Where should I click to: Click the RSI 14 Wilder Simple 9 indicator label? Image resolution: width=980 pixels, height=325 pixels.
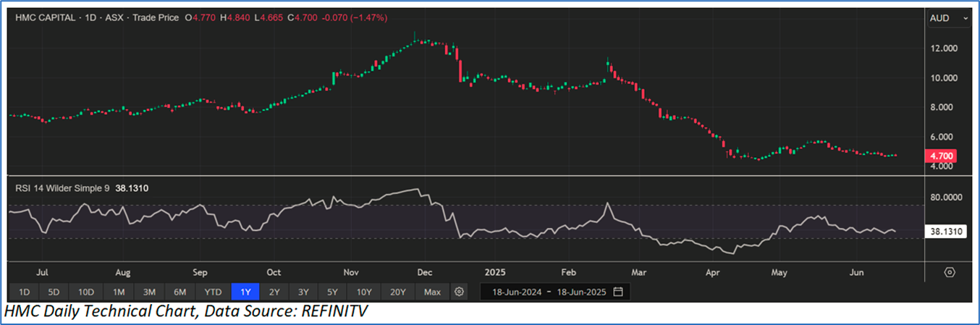pos(62,188)
